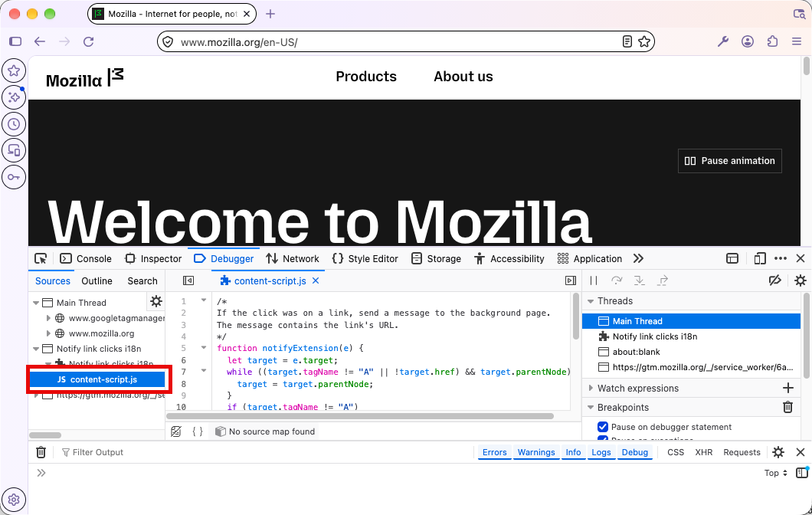Click Pause animation button
This screenshot has width=812, height=515.
730,161
